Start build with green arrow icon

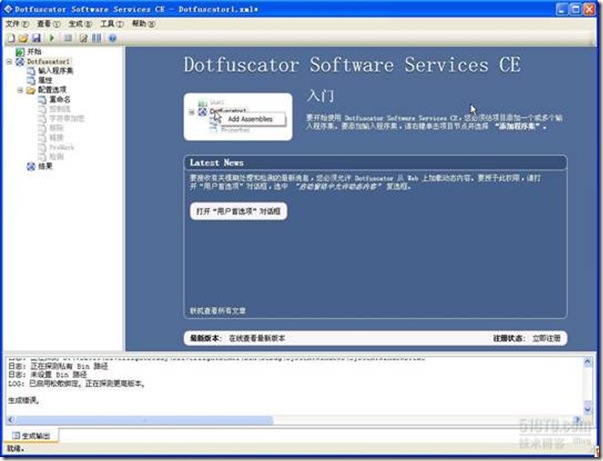52,38
